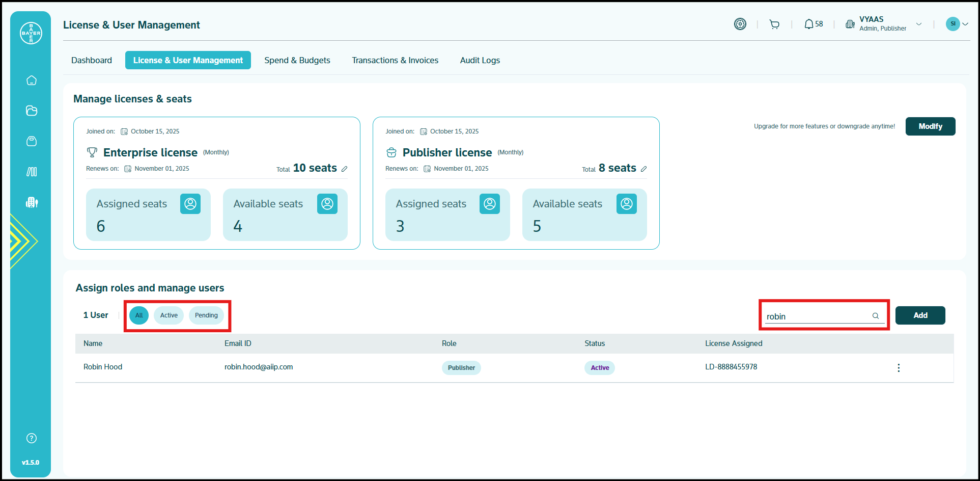
Task: Edit Publisher license total seats pencil
Action: 643,169
